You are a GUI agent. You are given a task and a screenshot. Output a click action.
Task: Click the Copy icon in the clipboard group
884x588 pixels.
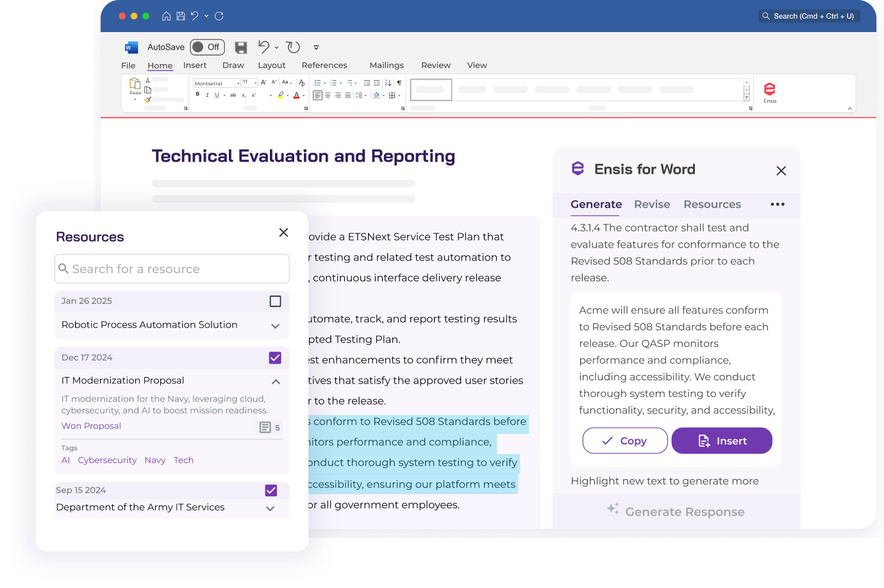pos(147,90)
